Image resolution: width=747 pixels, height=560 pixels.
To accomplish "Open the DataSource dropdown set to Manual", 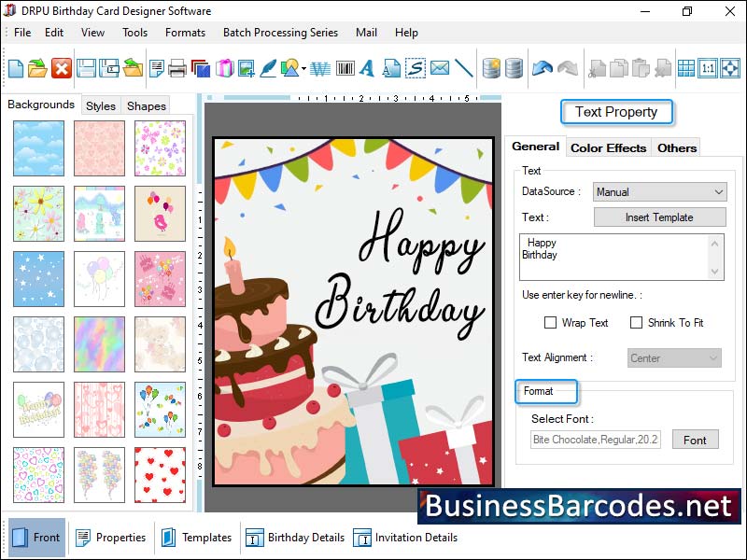I will pos(659,191).
